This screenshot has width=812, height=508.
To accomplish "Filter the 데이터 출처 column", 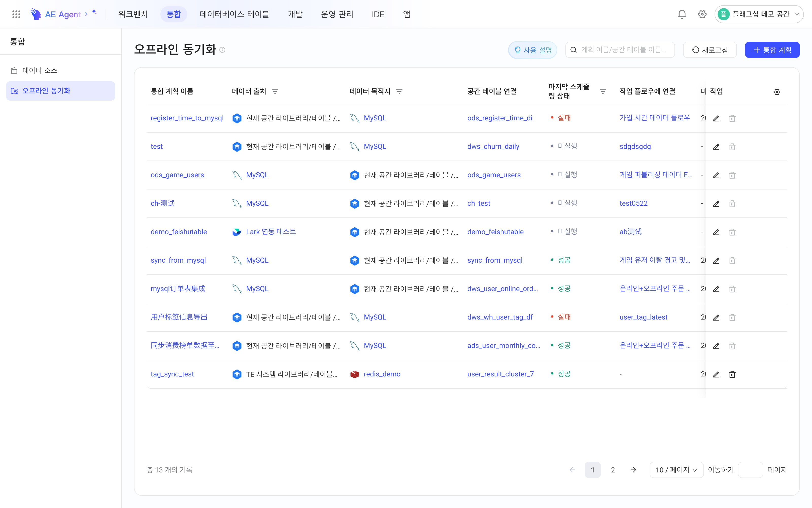I will (275, 92).
